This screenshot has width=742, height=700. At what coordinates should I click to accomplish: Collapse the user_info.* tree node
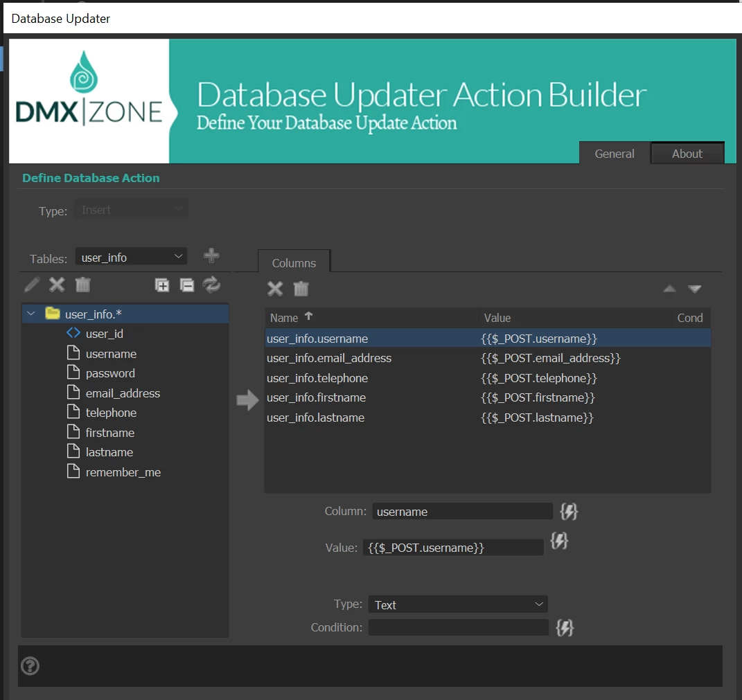pos(31,314)
